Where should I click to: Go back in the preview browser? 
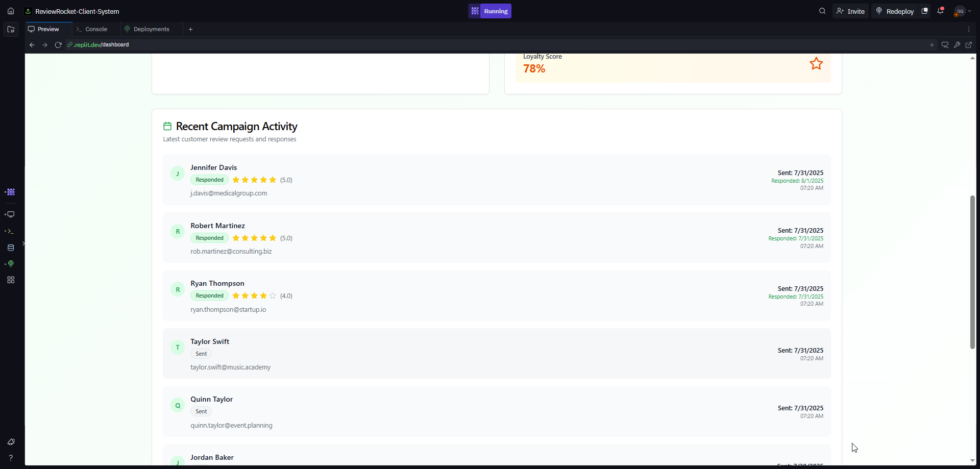[x=32, y=45]
